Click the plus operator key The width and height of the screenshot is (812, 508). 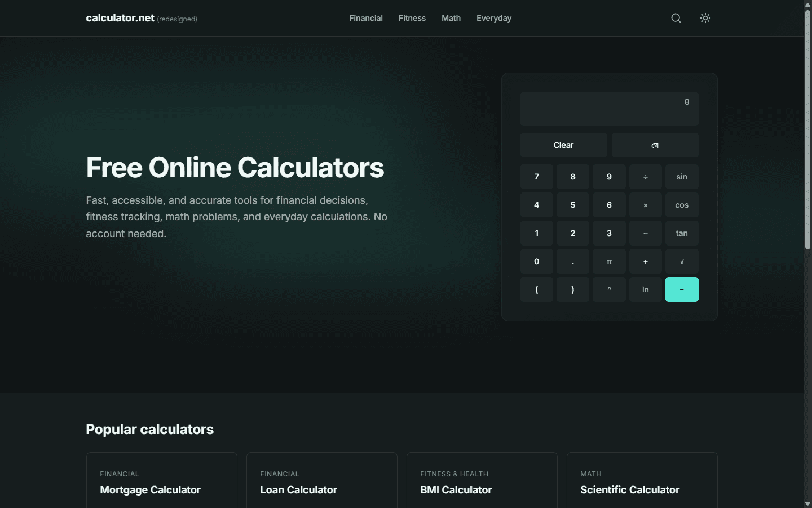click(646, 261)
